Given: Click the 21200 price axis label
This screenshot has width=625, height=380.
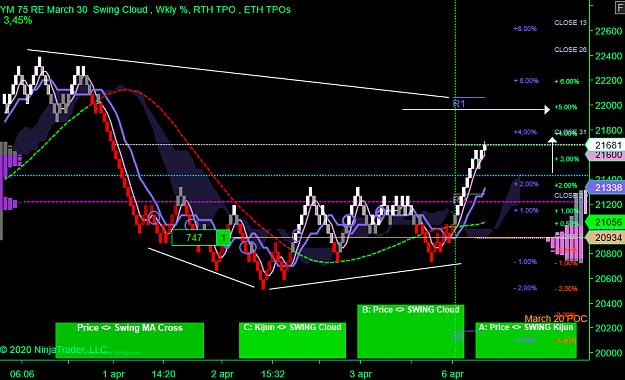Looking at the screenshot, I should 608,205.
